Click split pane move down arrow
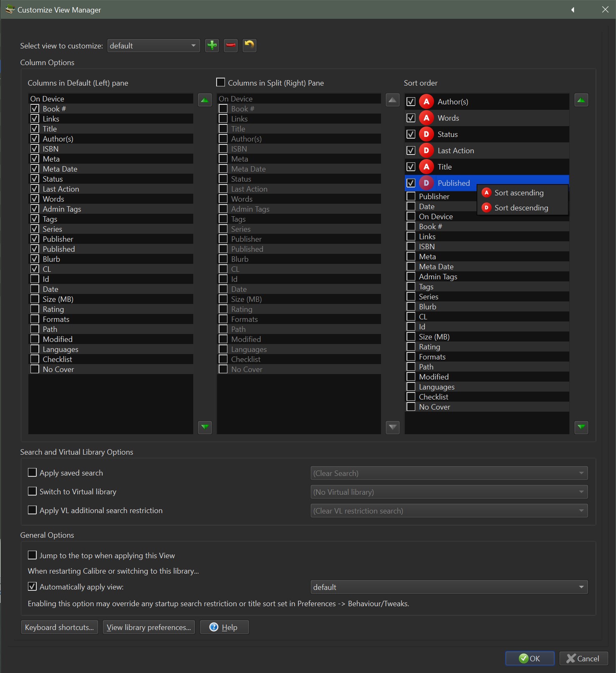The image size is (616, 673). [393, 427]
